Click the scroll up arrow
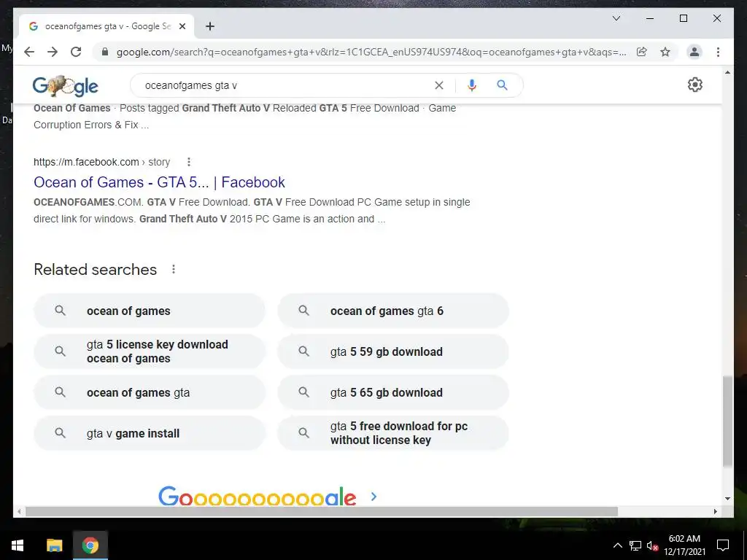 point(727,72)
